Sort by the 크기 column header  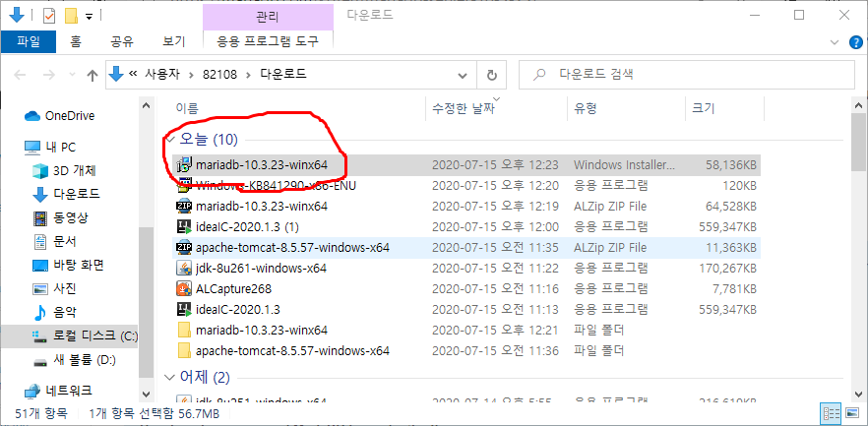703,108
